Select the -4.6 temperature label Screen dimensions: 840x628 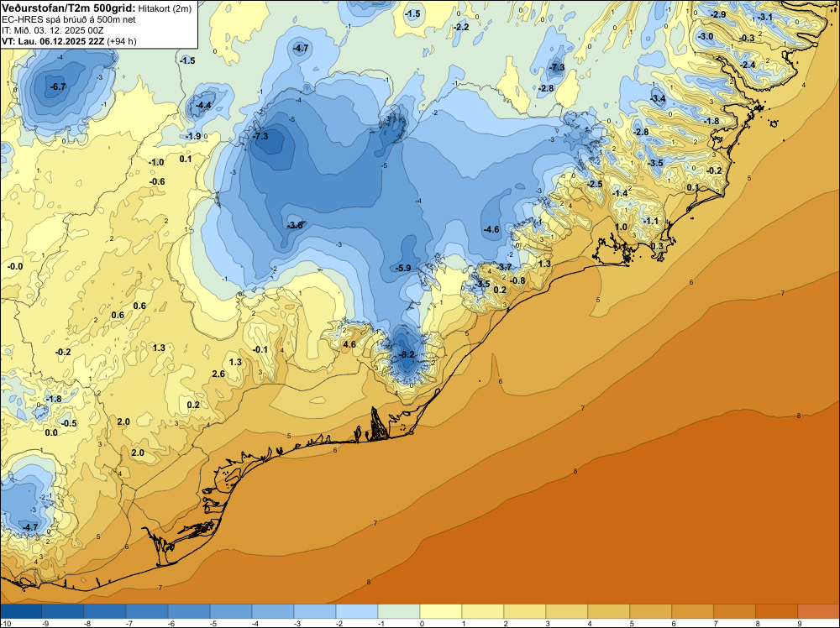click(491, 230)
